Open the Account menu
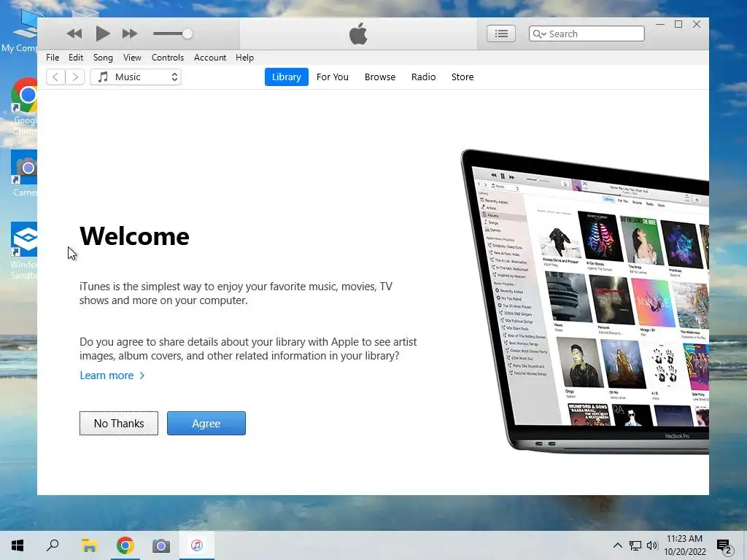 (209, 57)
